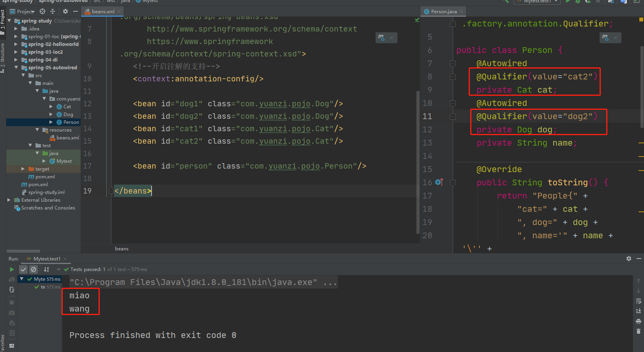Expand the spring-03-ioc2 module
The width and height of the screenshot is (644, 352).
(x=16, y=52)
